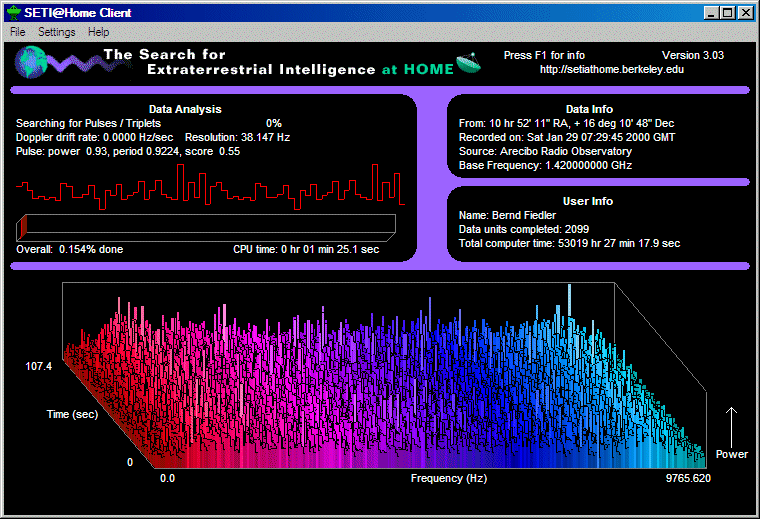Click the SETI@Home title bar app icon

(14, 13)
